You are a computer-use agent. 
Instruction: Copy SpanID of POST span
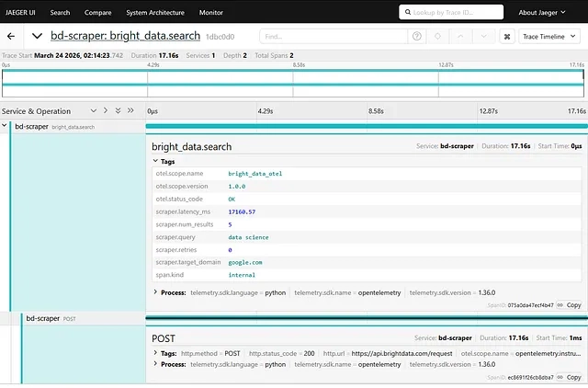pyautogui.click(x=570, y=377)
